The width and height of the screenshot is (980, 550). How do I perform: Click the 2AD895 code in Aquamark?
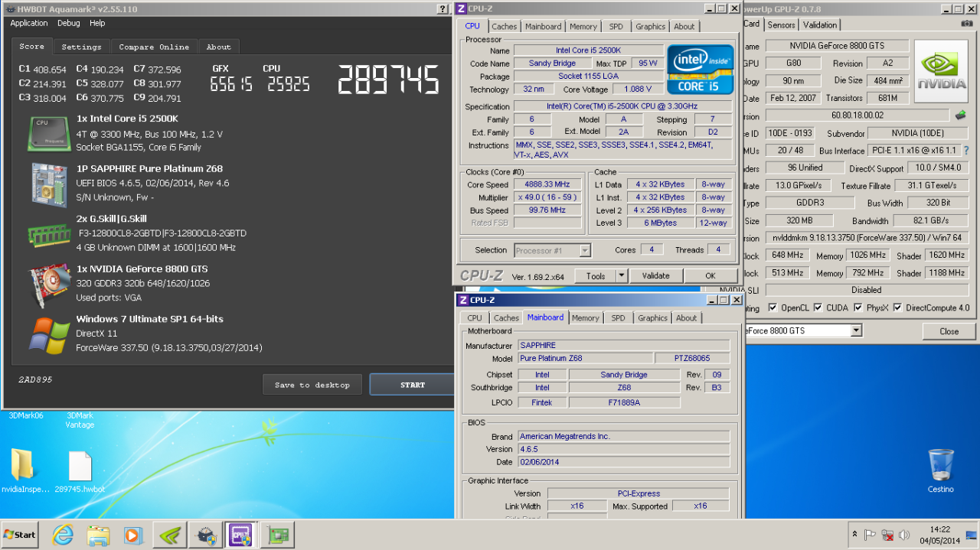point(35,379)
